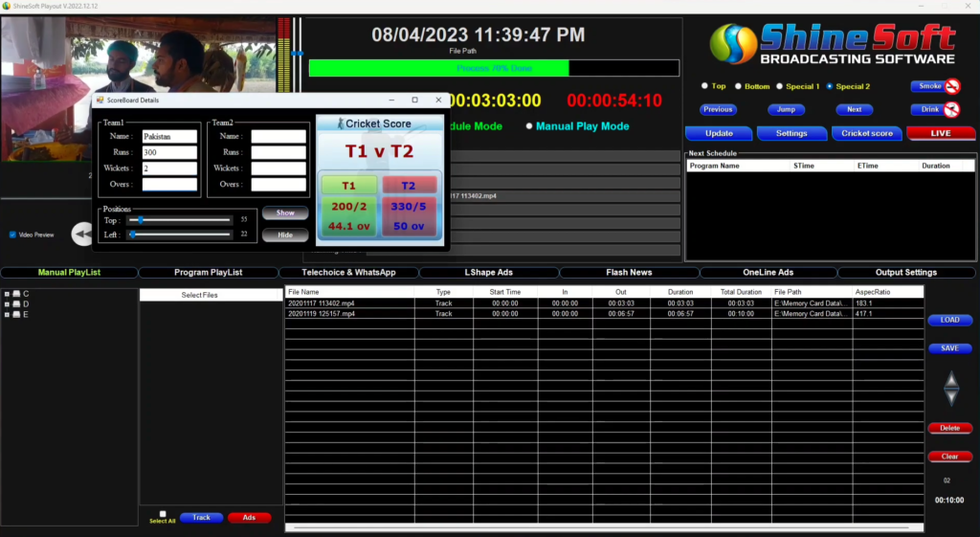Image resolution: width=980 pixels, height=537 pixels.
Task: Click the no-smoking Smoke icon
Action: coord(952,86)
